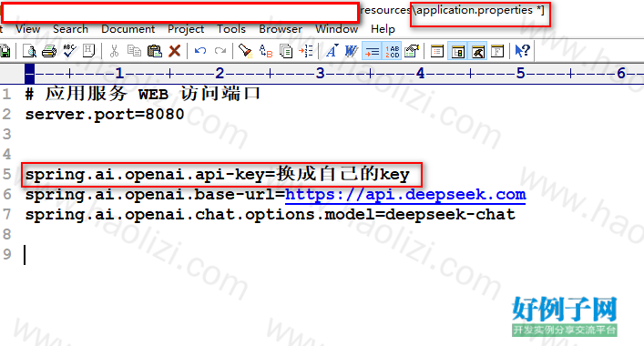Click the Save All floppy icon
This screenshot has width=644, height=346.
(5, 51)
